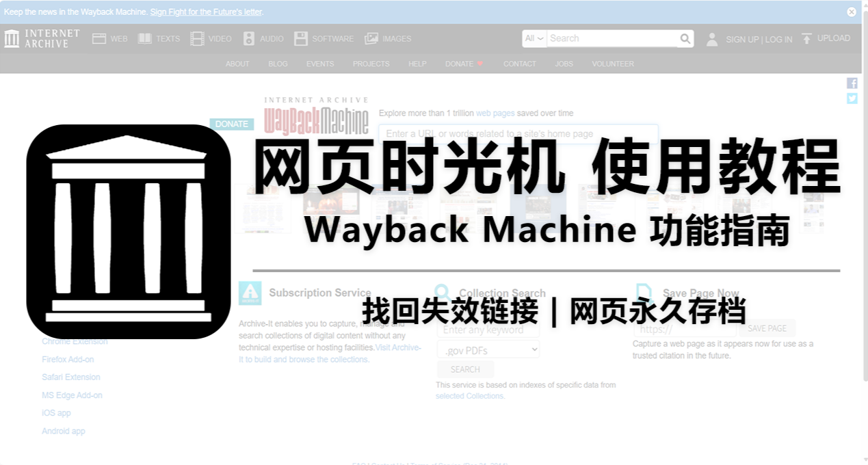Open the Audio speaker icon
The image size is (868, 465).
point(249,39)
